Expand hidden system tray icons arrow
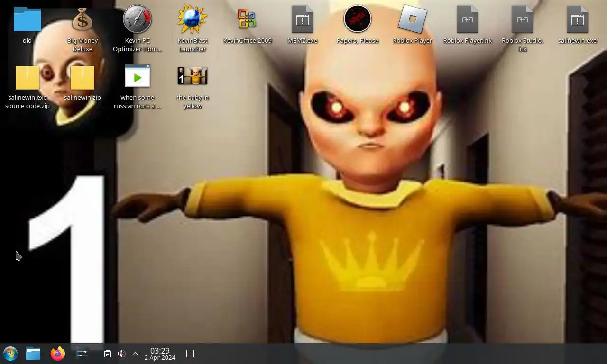Screen dimensions: 607x364 pos(135,354)
